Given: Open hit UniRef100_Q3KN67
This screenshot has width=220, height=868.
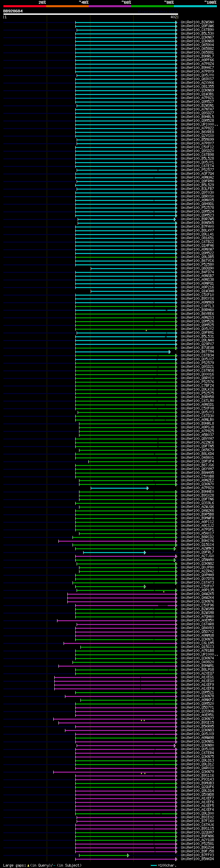Looking at the screenshot, I should click(197, 38).
